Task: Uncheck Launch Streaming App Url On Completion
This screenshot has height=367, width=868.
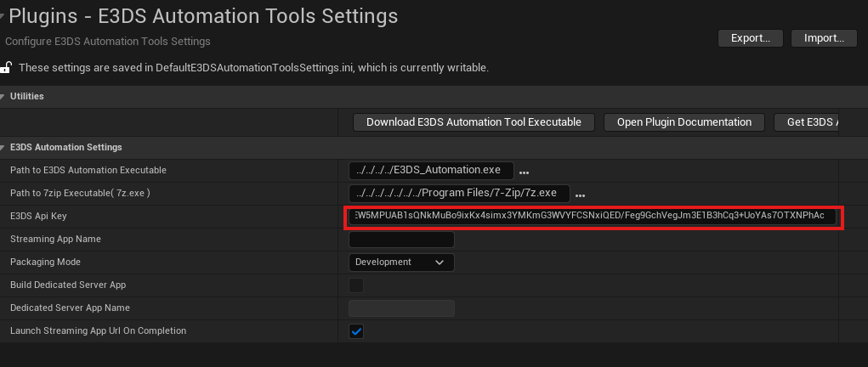Action: (x=356, y=331)
